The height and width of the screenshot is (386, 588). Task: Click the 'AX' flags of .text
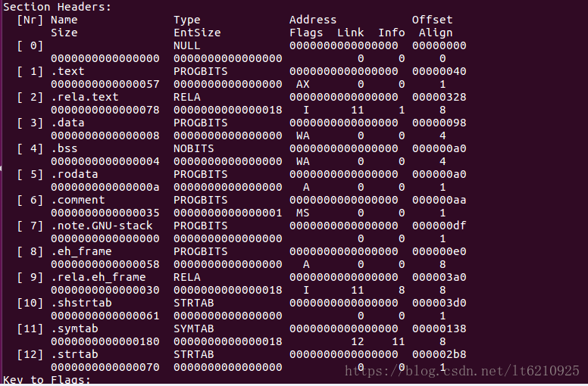(x=302, y=84)
